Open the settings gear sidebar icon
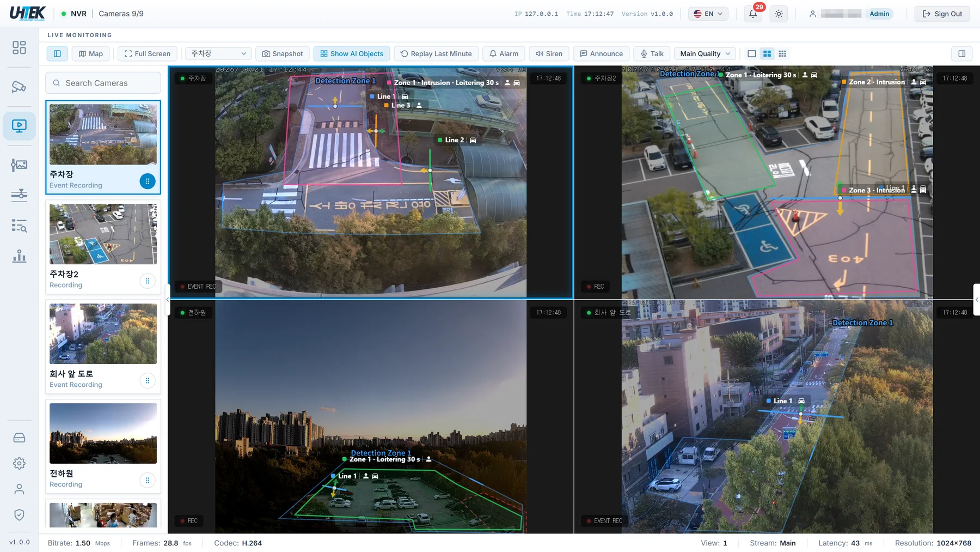Image resolution: width=980 pixels, height=552 pixels. [19, 463]
